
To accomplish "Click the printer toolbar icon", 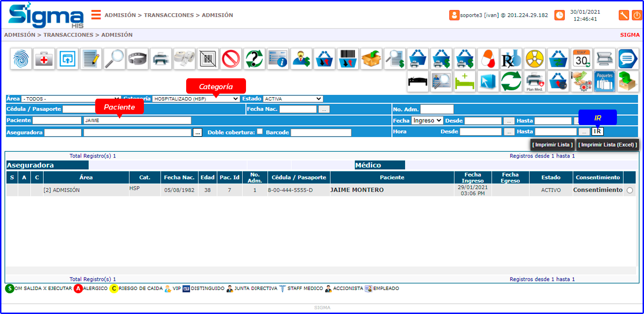I will coord(161,59).
